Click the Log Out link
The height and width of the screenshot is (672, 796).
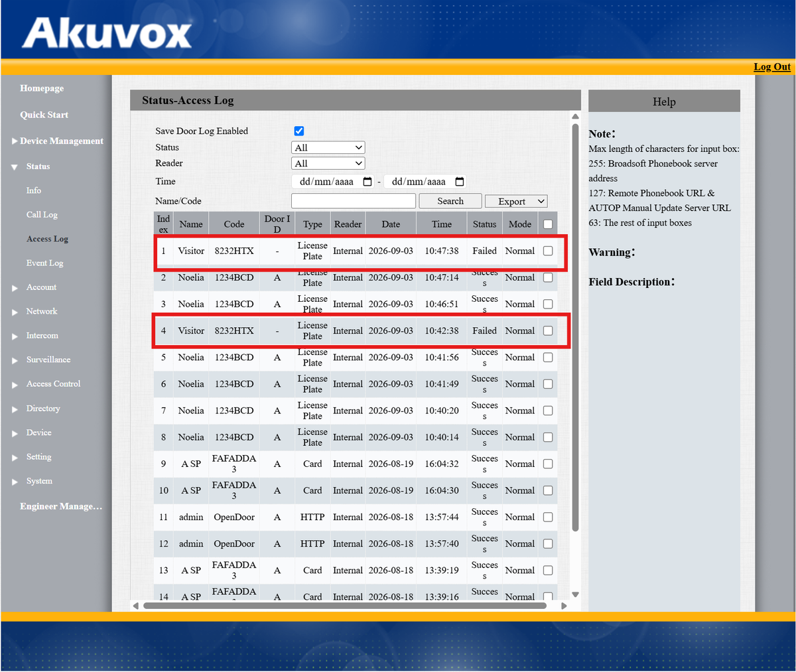click(x=772, y=66)
